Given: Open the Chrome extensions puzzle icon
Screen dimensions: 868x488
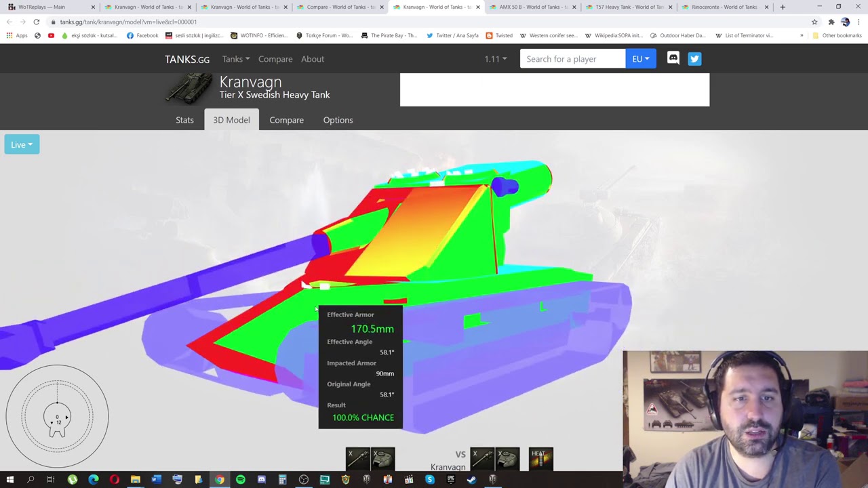Looking at the screenshot, I should (831, 22).
